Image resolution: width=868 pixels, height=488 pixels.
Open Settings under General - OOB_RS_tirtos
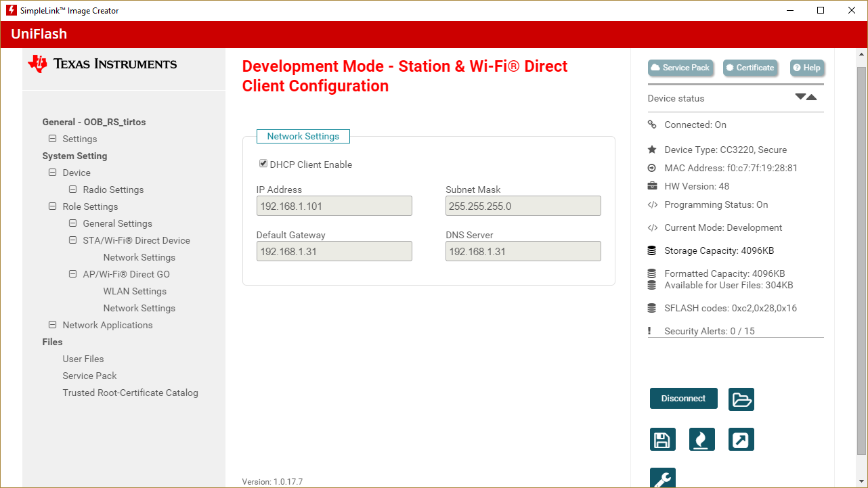coord(80,139)
